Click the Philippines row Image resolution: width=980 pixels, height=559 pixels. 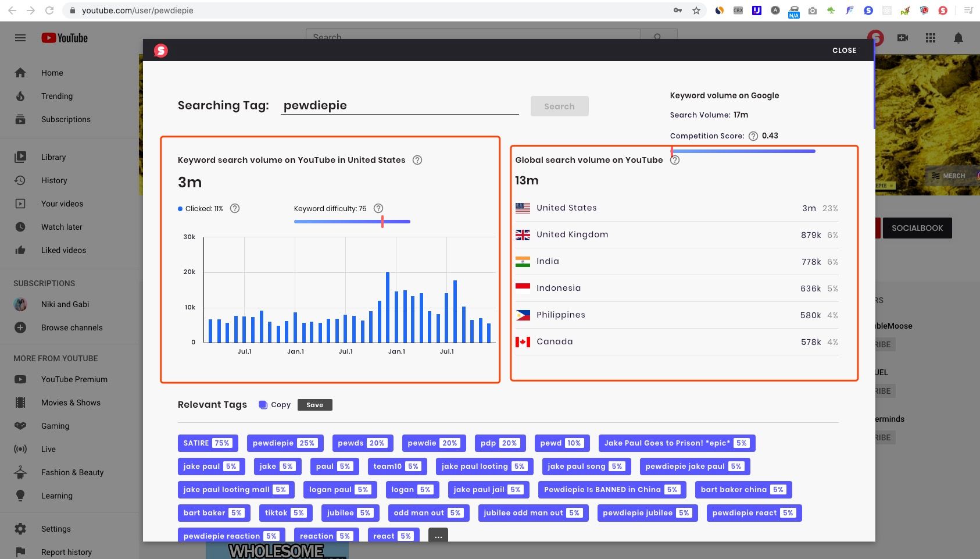[x=677, y=315]
